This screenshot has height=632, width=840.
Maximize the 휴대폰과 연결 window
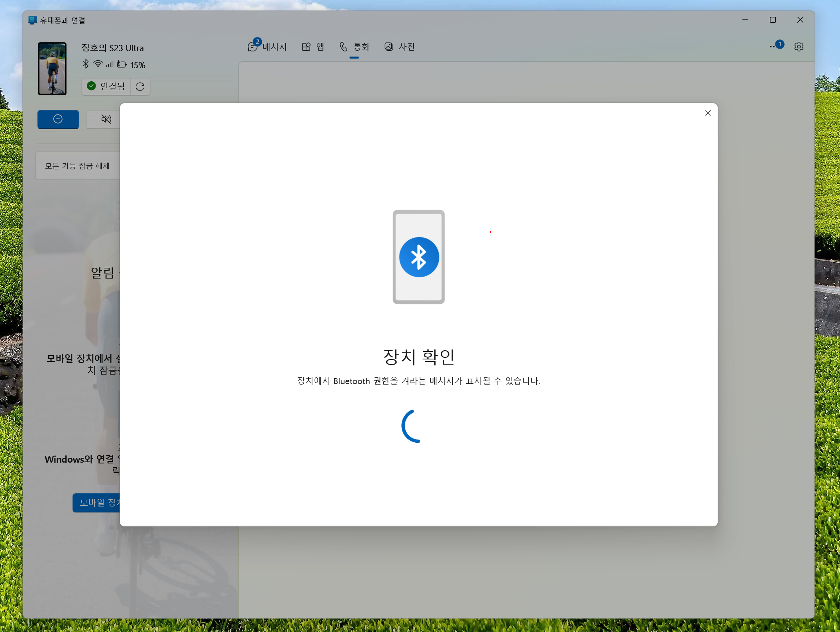click(773, 20)
